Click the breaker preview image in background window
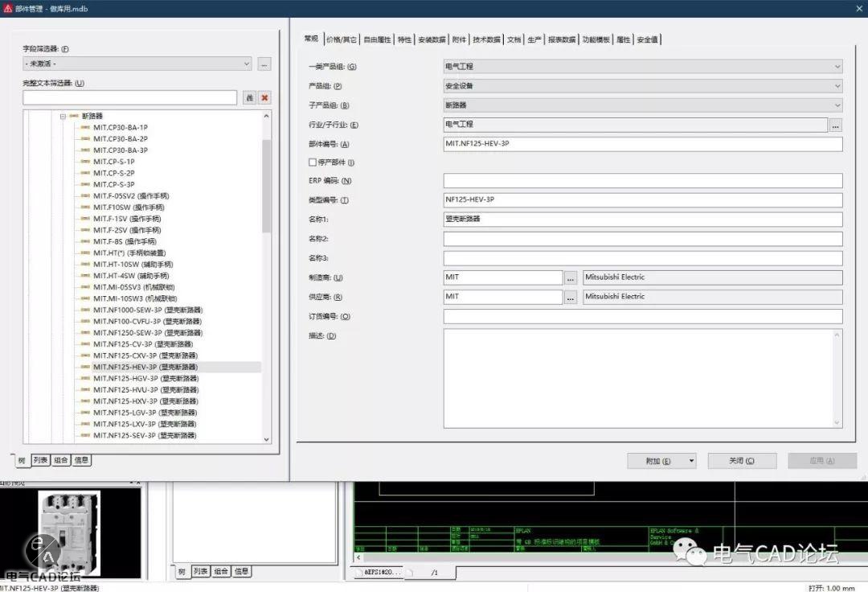 pos(69,533)
